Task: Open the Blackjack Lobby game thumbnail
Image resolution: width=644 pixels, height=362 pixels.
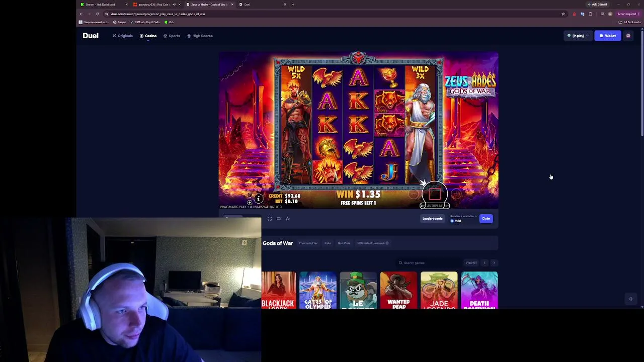Action: (279, 290)
